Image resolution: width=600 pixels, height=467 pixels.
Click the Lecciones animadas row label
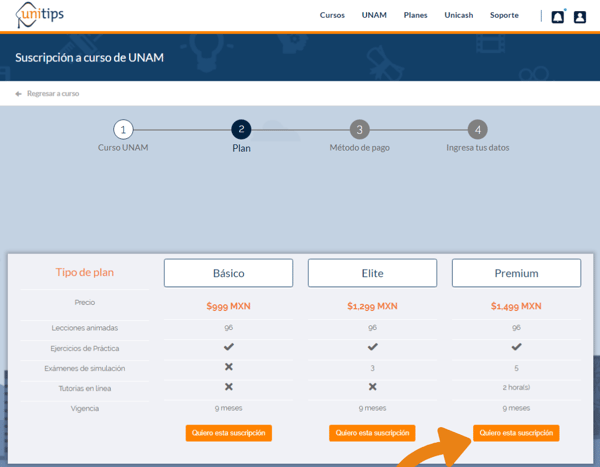point(85,328)
